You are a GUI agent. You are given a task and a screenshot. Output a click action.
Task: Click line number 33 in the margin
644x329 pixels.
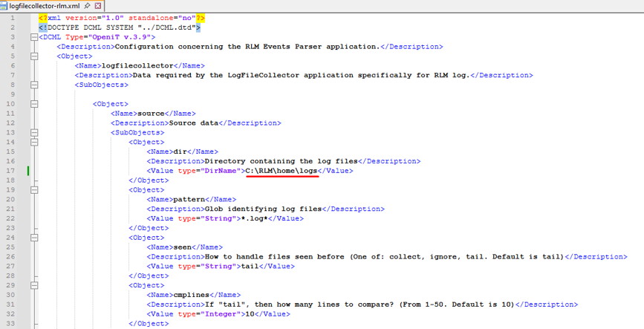(x=10, y=324)
